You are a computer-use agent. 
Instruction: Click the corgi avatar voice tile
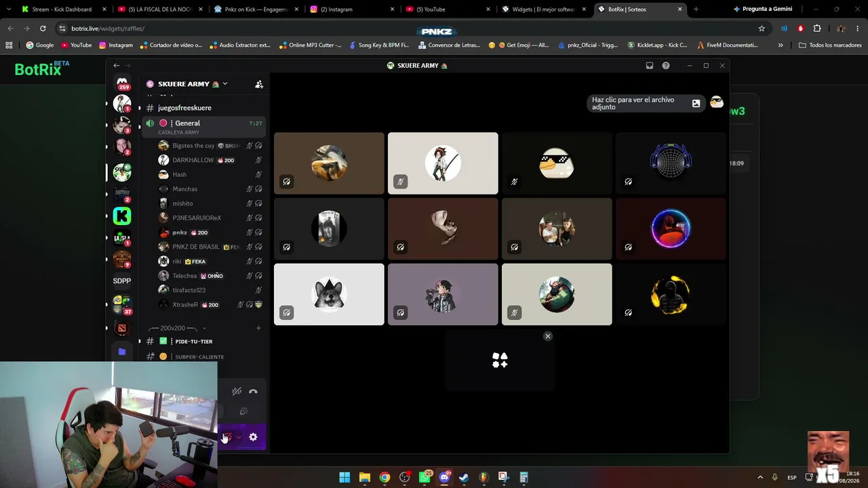click(x=329, y=294)
